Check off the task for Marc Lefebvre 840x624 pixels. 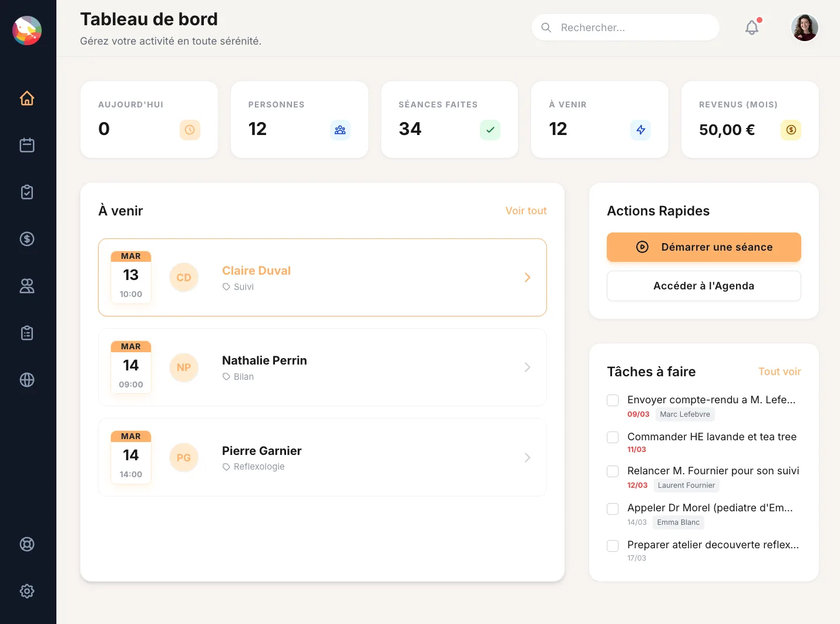pos(613,400)
